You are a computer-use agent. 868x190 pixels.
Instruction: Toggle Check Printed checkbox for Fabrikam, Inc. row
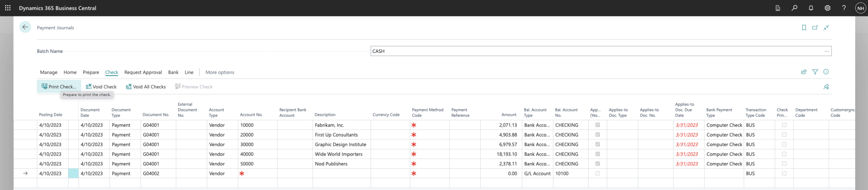[784, 125]
